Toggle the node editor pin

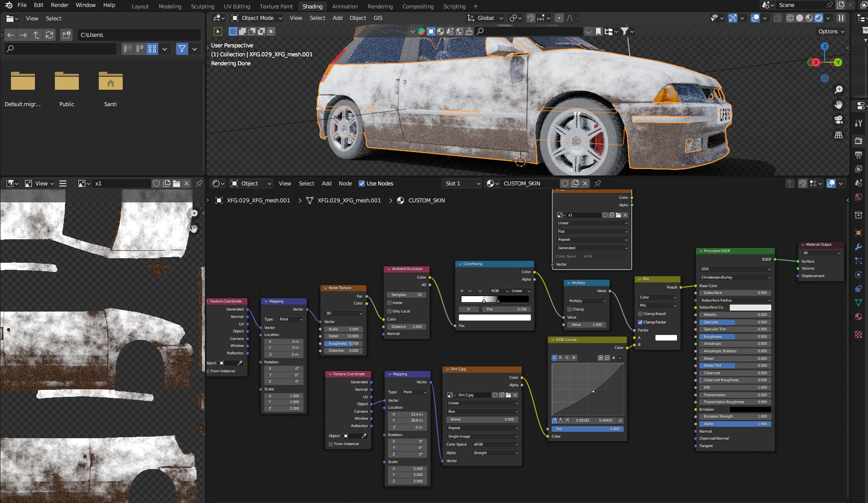click(598, 183)
